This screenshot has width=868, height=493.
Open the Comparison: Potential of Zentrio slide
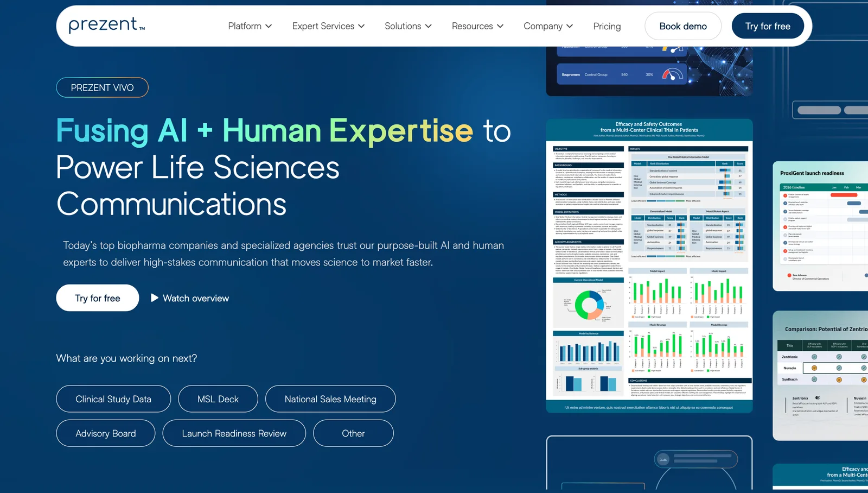click(820, 376)
